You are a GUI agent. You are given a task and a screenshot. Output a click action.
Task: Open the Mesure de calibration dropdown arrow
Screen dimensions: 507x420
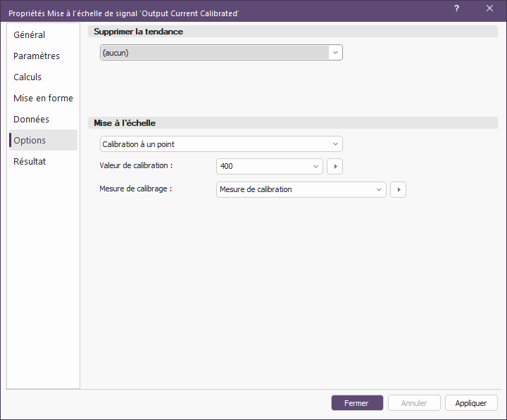click(x=379, y=190)
